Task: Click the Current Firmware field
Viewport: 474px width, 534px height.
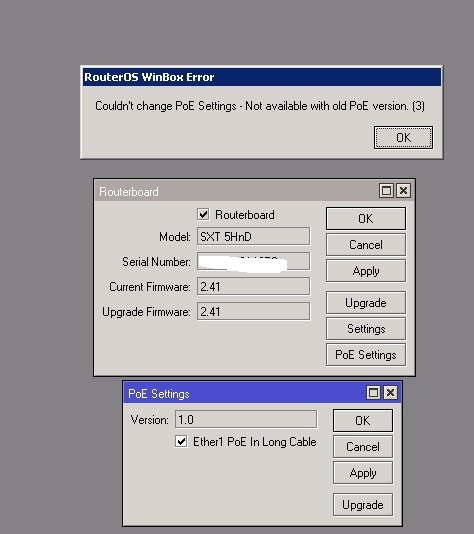Action: click(x=253, y=286)
